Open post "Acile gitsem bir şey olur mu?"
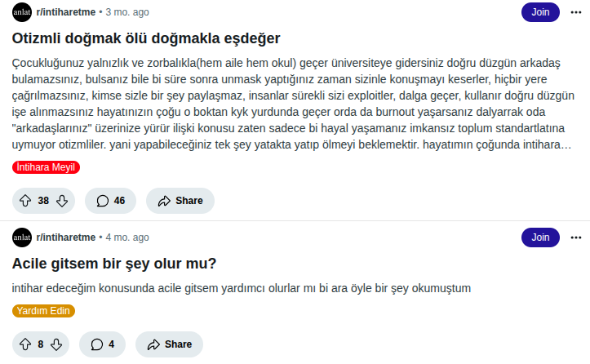590x364 pixels. (x=114, y=264)
